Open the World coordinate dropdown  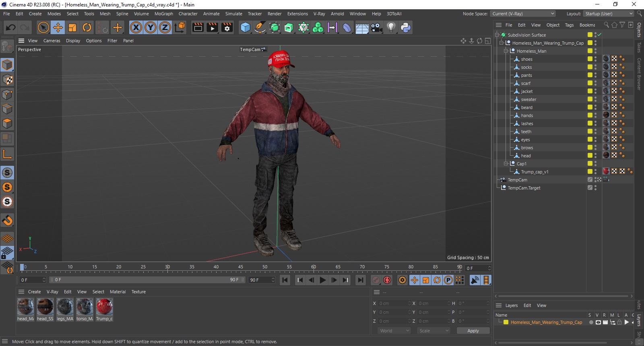point(394,331)
